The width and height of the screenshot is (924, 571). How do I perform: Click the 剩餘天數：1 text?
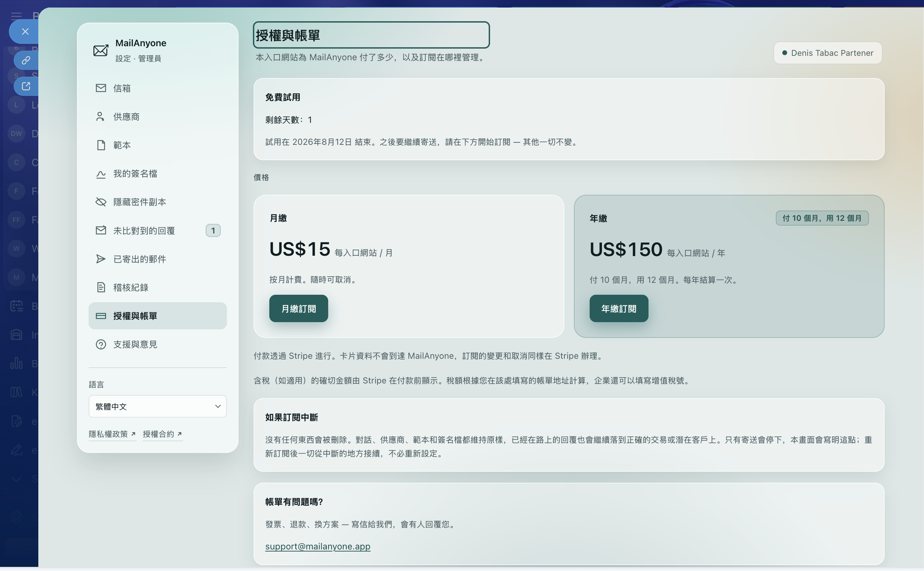[x=289, y=120]
